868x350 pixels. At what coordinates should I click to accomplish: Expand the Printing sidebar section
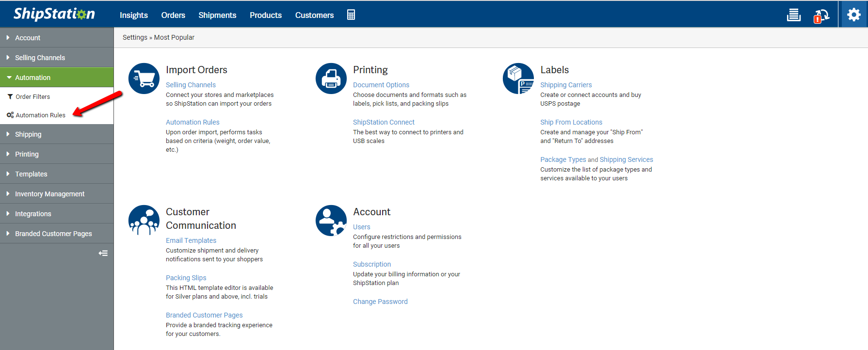tap(57, 154)
